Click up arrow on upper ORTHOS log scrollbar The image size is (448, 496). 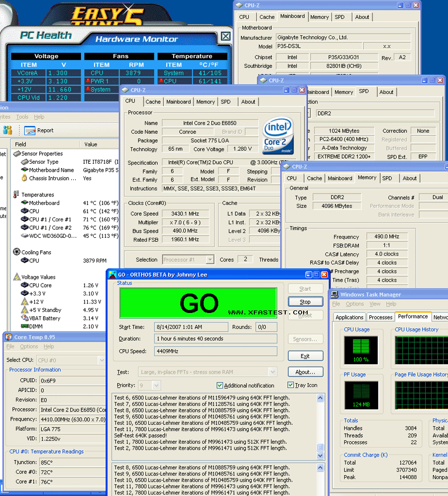321,398
